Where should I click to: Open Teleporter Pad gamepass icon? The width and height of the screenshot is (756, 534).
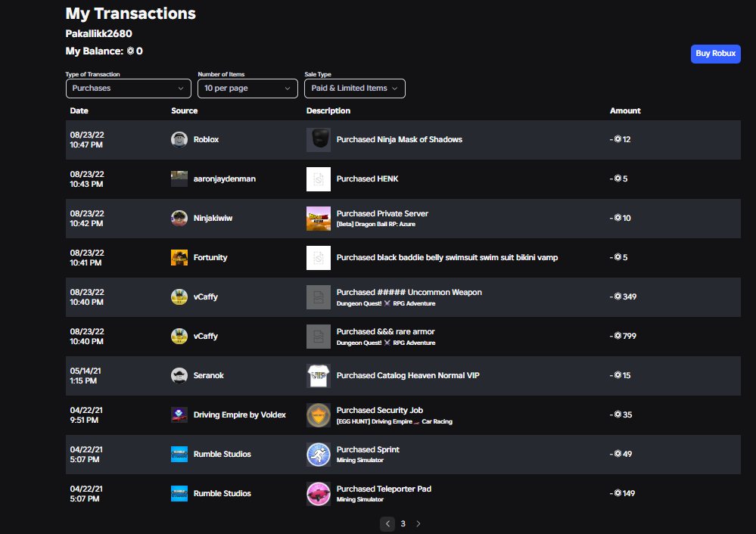pyautogui.click(x=318, y=493)
